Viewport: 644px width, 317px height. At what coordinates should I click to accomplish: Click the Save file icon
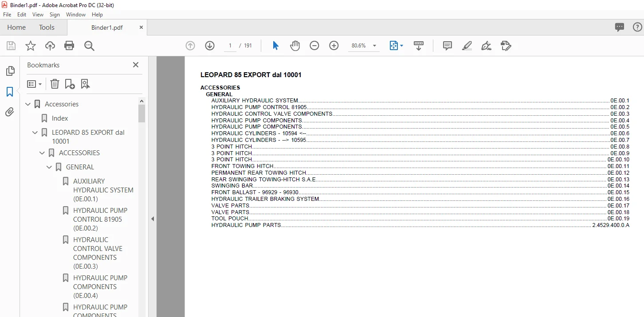point(11,46)
